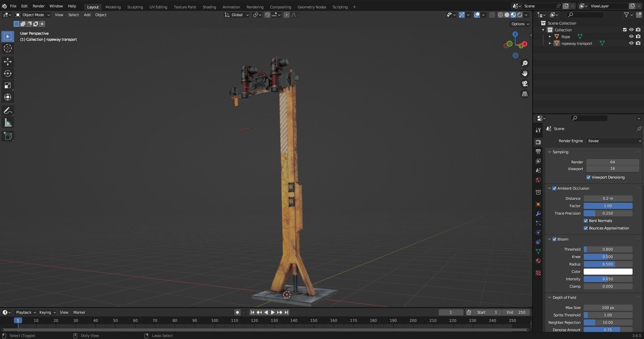Open the Physics properties tab
This screenshot has width=644, height=339.
click(538, 233)
